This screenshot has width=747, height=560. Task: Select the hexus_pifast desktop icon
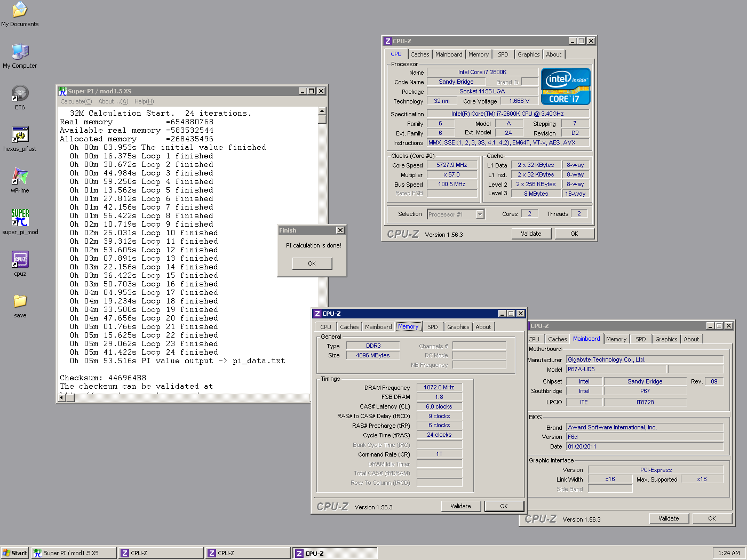point(20,139)
